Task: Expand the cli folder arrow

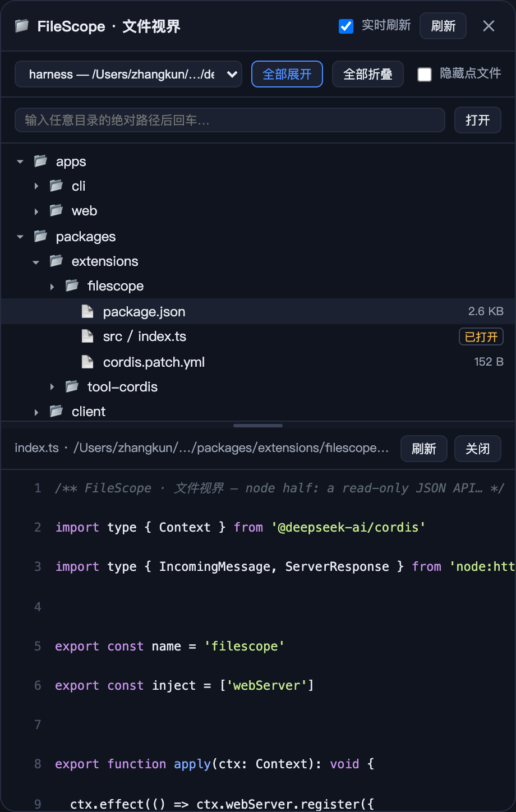Action: click(x=36, y=186)
